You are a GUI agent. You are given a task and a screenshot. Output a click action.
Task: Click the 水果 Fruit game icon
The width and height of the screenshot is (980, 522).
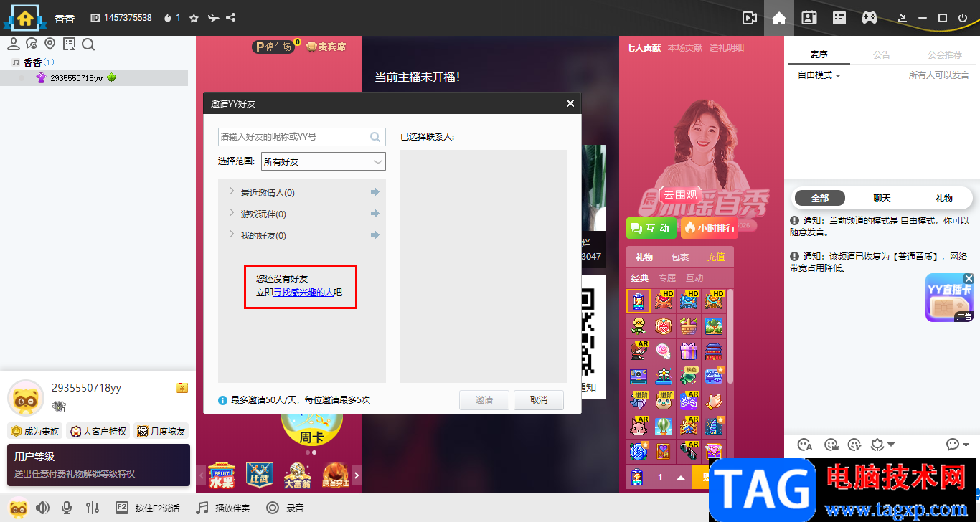click(221, 474)
